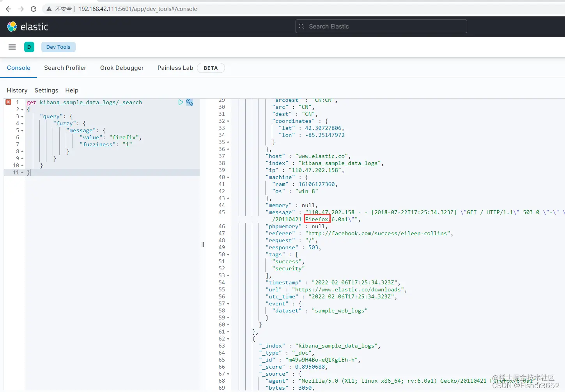Click the "lat" : 42.30727806 line

coord(312,128)
